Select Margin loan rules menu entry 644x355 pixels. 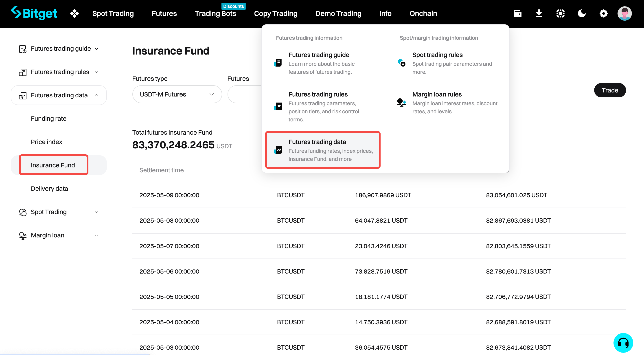437,94
